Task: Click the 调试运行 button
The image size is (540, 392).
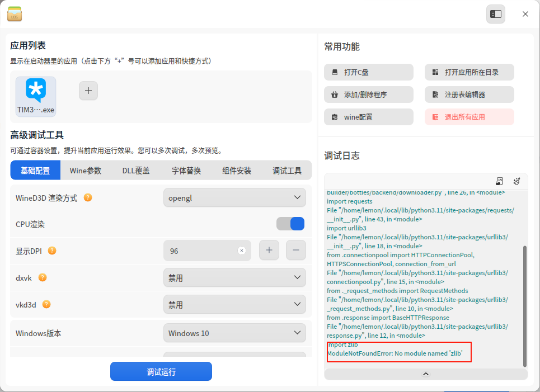Action: [161, 371]
